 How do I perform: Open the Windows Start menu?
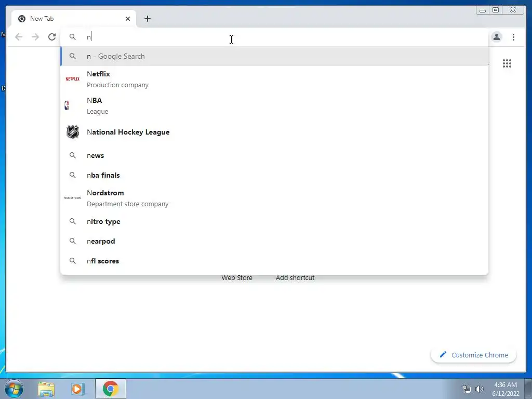pyautogui.click(x=14, y=389)
